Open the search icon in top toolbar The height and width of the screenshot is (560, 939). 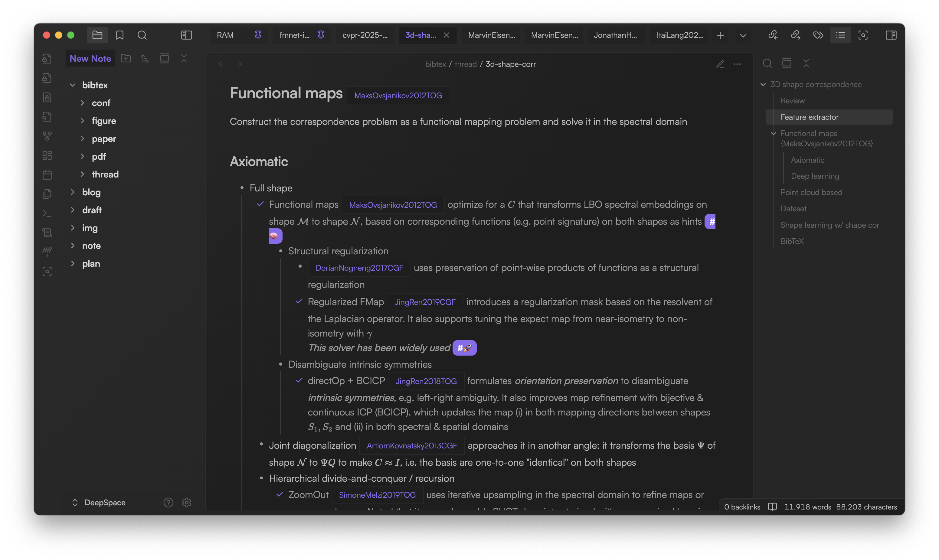142,35
